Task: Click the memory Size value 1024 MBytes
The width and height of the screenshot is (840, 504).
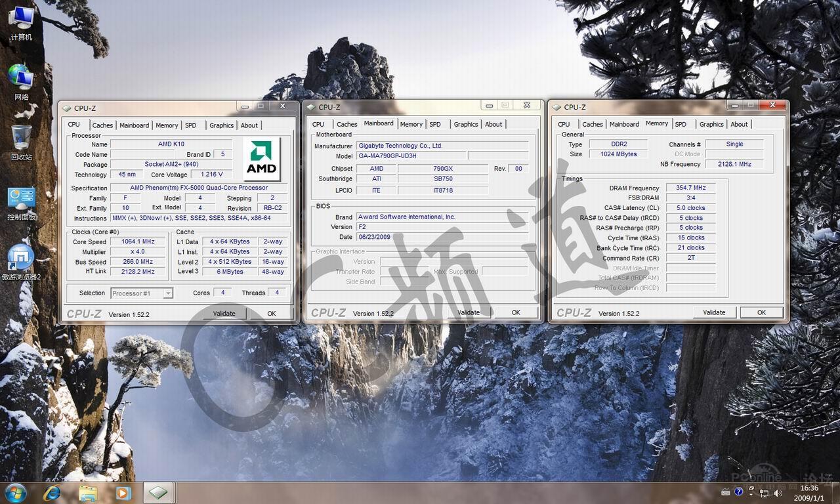Action: pyautogui.click(x=618, y=154)
